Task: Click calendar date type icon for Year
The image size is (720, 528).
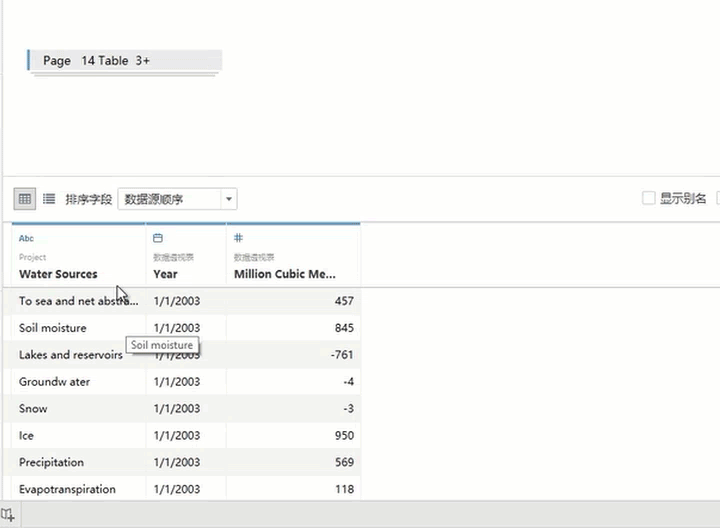Action: (158, 238)
